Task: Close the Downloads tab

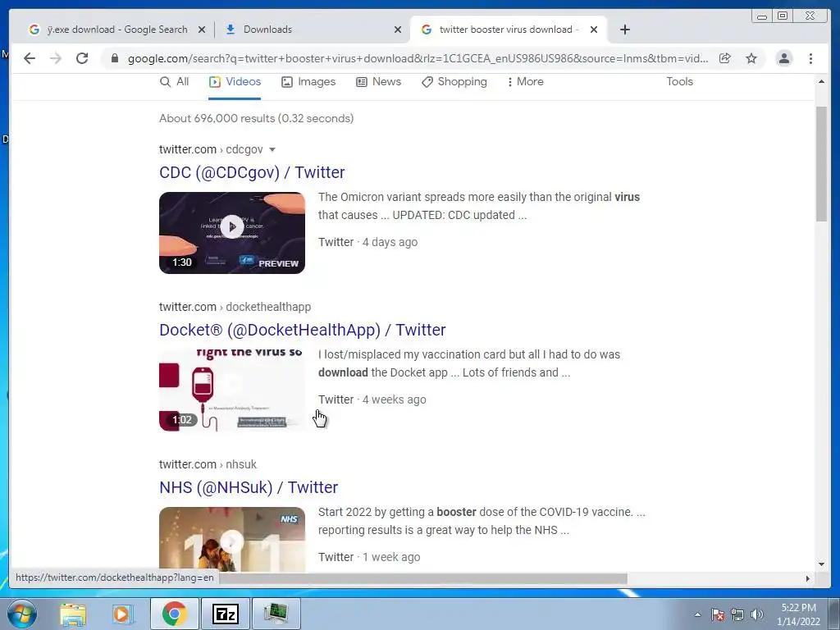Action: click(398, 30)
